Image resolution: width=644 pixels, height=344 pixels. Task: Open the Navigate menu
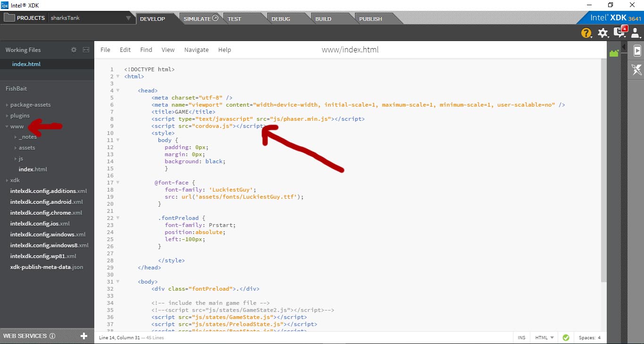pos(196,50)
